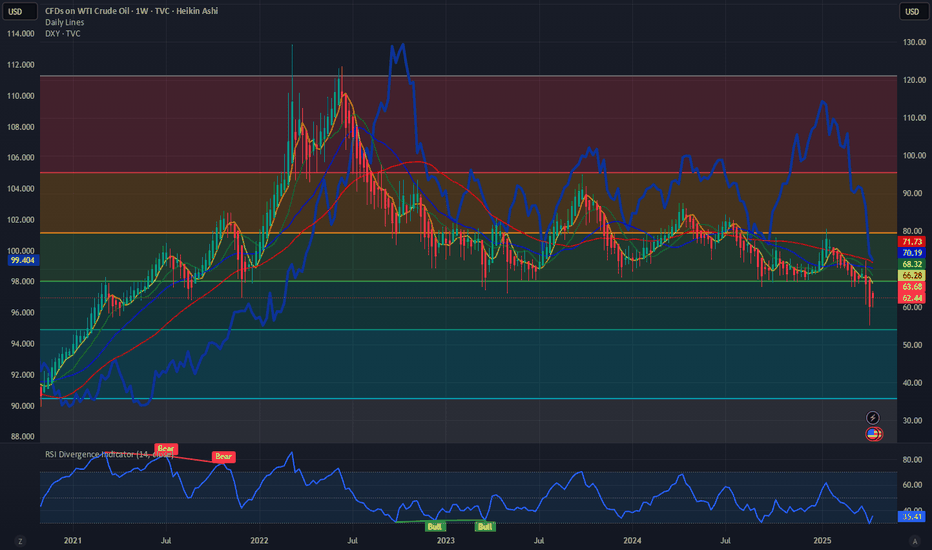Click the 66.28 yellow price label
932x550 pixels.
[x=912, y=275]
